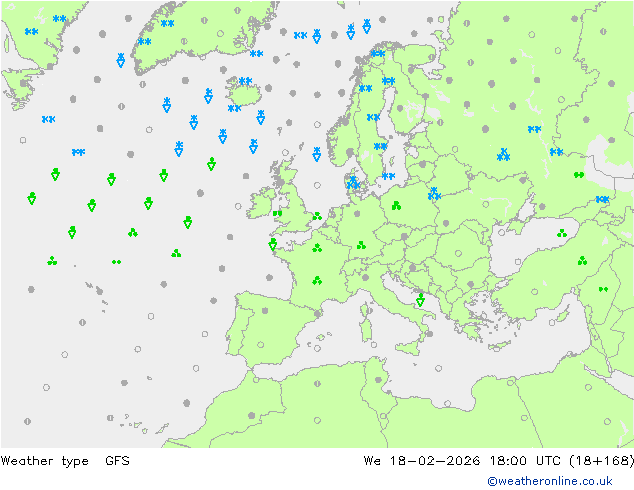Click the snow symbol over northern Norway

(x=378, y=53)
